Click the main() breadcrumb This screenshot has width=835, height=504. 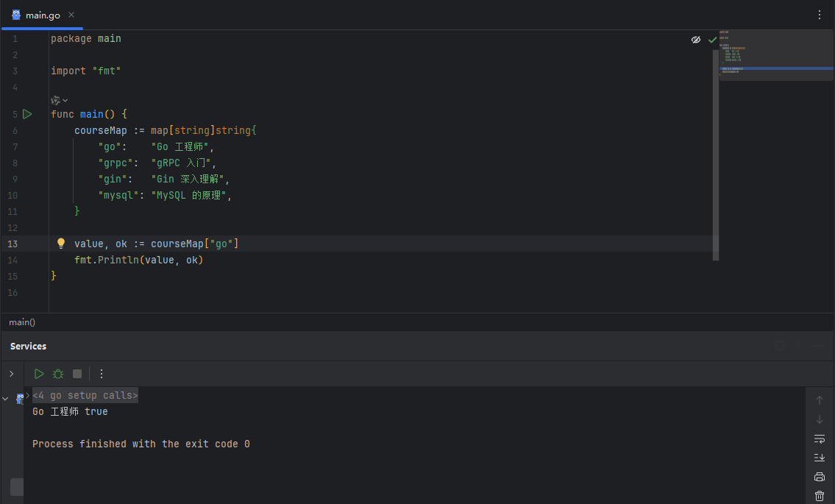(22, 322)
